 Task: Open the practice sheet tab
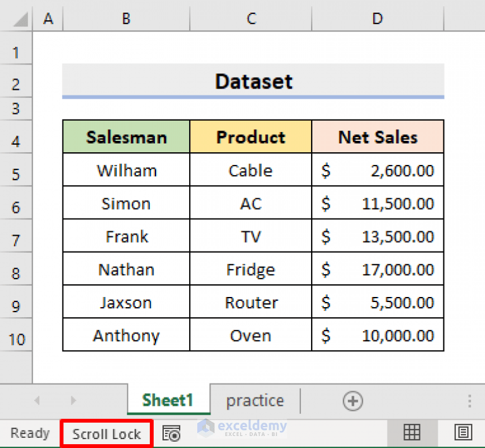pos(255,401)
